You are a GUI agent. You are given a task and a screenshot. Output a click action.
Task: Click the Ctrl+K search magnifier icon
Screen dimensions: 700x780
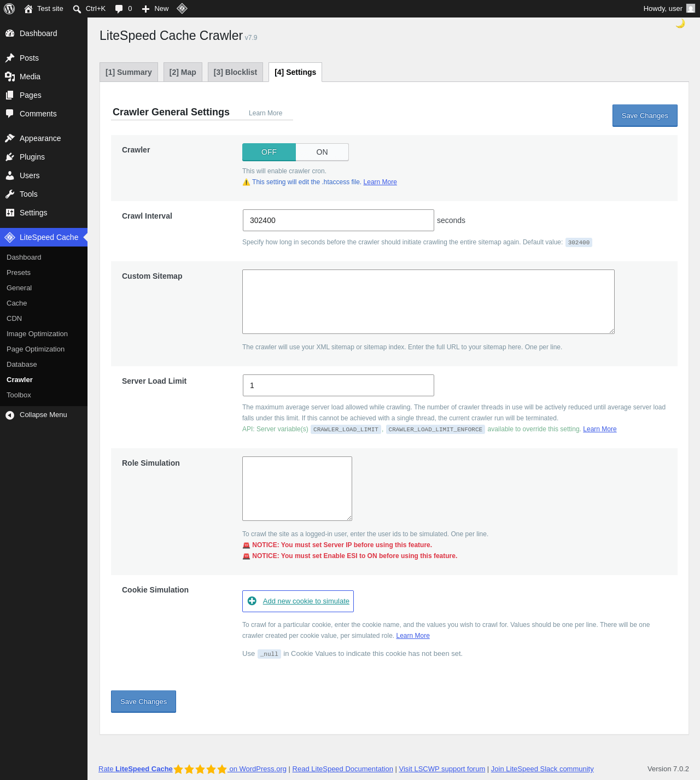pyautogui.click(x=77, y=9)
